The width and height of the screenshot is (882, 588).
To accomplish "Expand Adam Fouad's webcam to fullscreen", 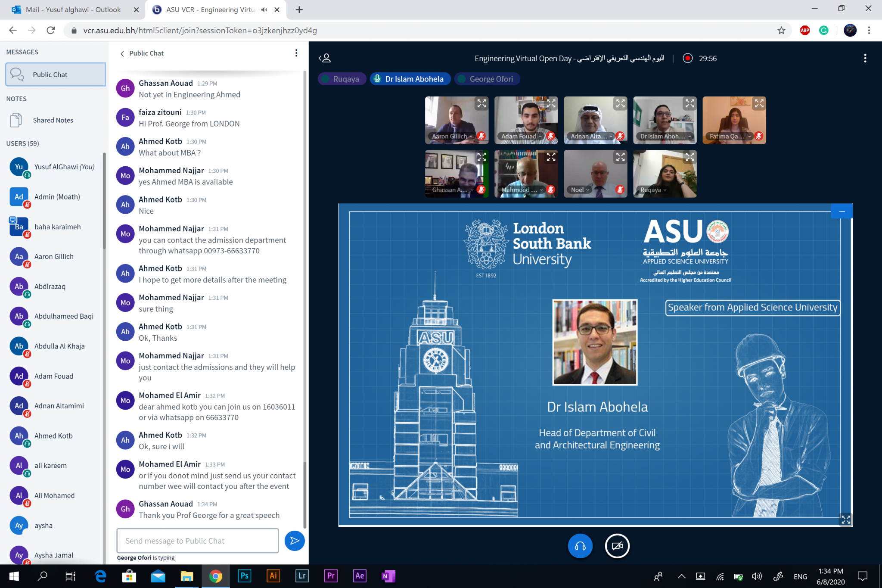I will (x=551, y=103).
